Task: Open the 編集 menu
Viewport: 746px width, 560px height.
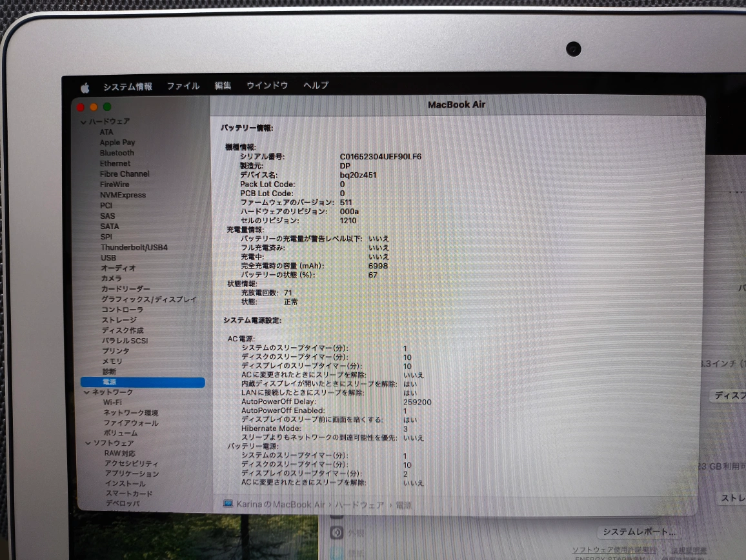Action: pyautogui.click(x=223, y=86)
